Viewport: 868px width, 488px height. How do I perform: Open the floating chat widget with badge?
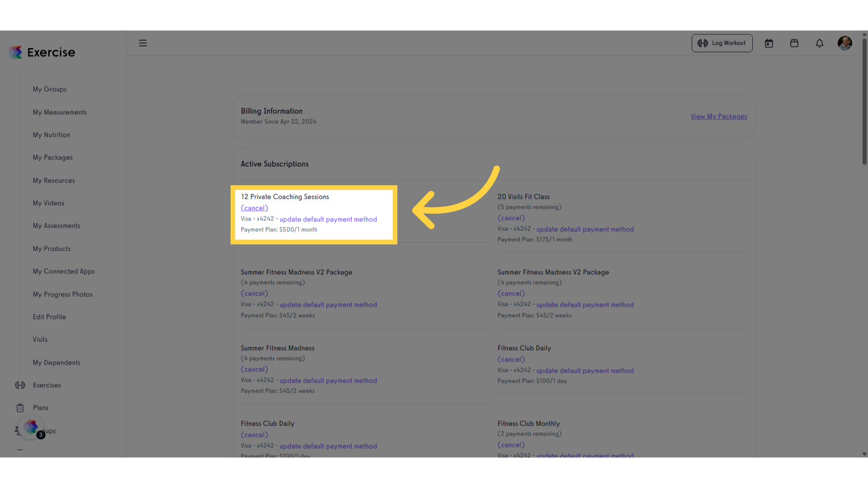[x=31, y=427]
